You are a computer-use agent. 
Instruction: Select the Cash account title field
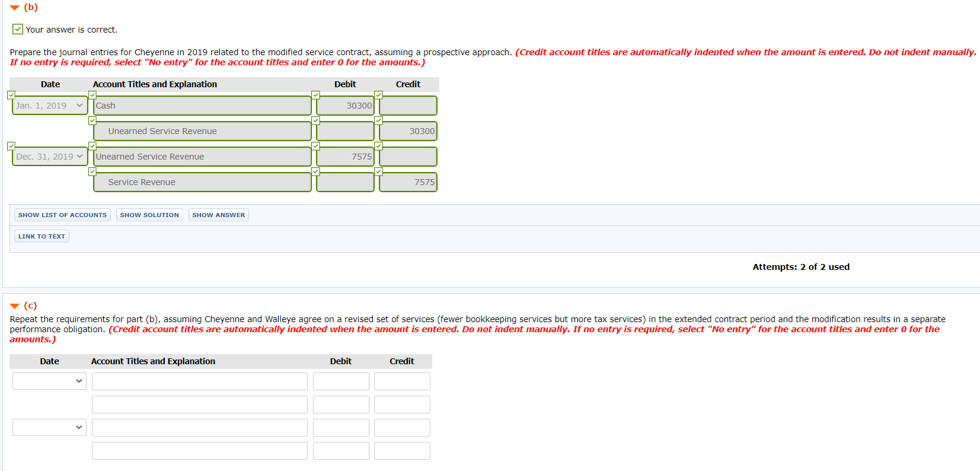tap(202, 106)
